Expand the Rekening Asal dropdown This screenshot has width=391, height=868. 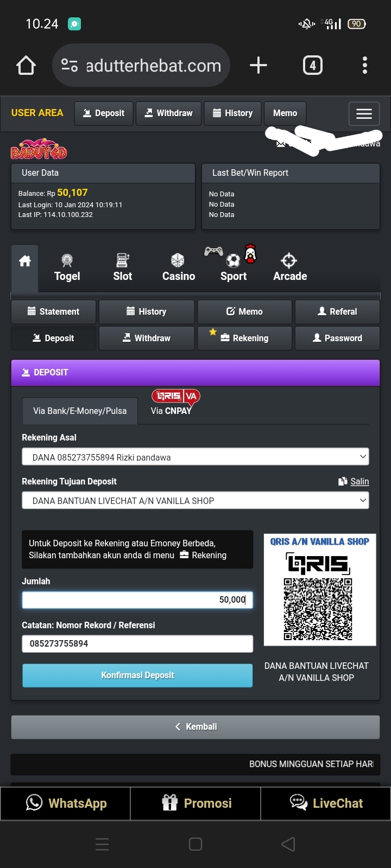tap(195, 457)
